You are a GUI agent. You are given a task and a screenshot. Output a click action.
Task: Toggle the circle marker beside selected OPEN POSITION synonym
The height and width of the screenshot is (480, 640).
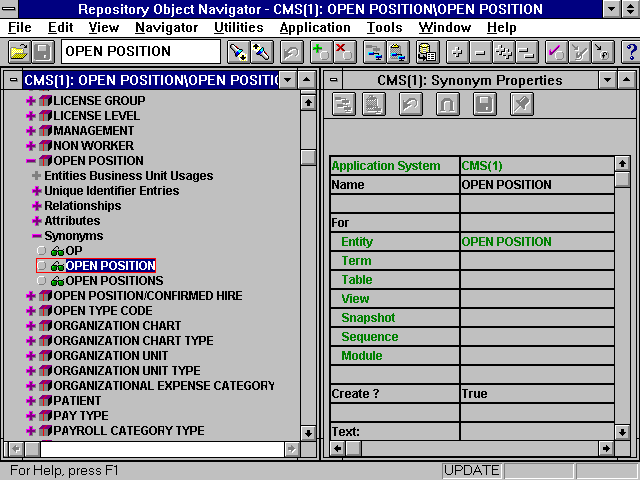point(41,266)
